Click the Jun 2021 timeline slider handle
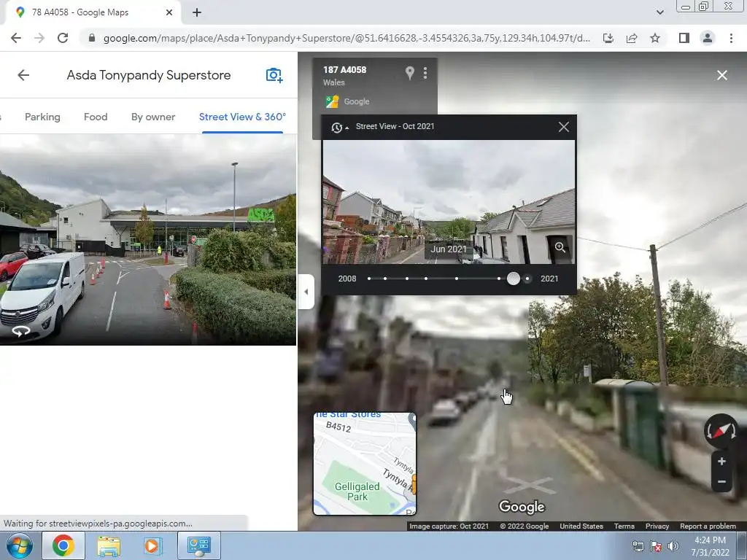Screen dimensions: 747x560 (x=513, y=279)
